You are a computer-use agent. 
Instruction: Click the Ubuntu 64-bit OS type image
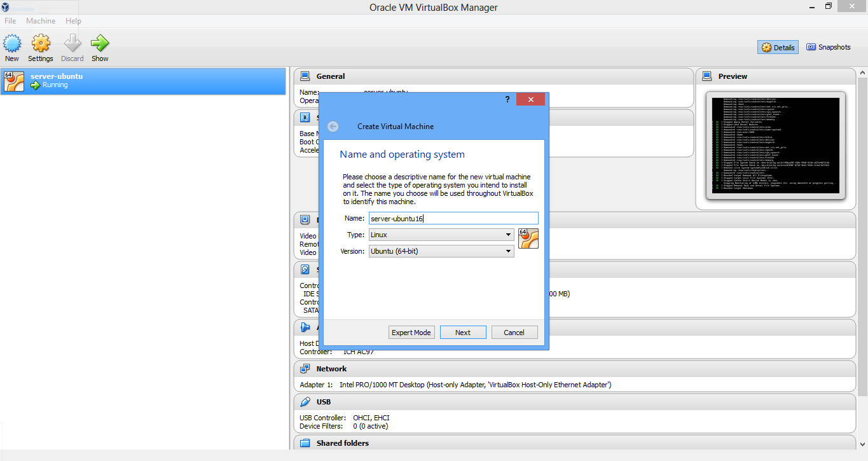tap(528, 238)
